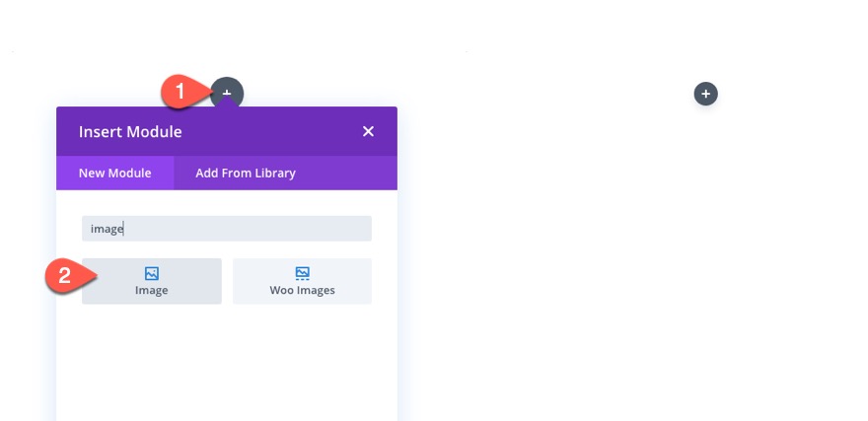
Task: Close the Insert Module popup
Action: [368, 132]
